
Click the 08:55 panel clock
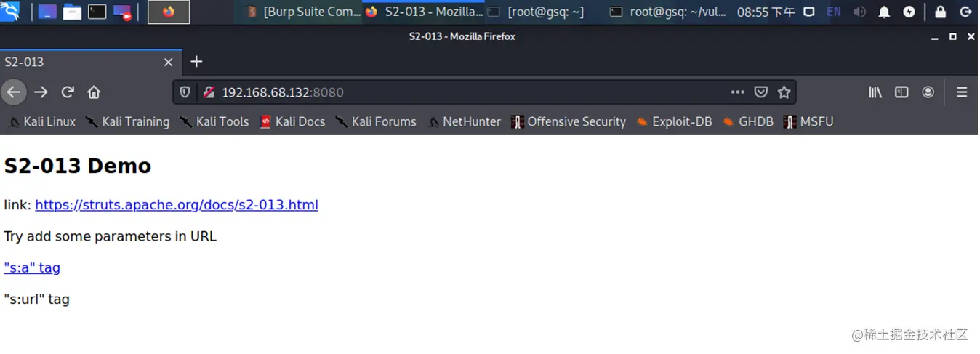(x=766, y=12)
